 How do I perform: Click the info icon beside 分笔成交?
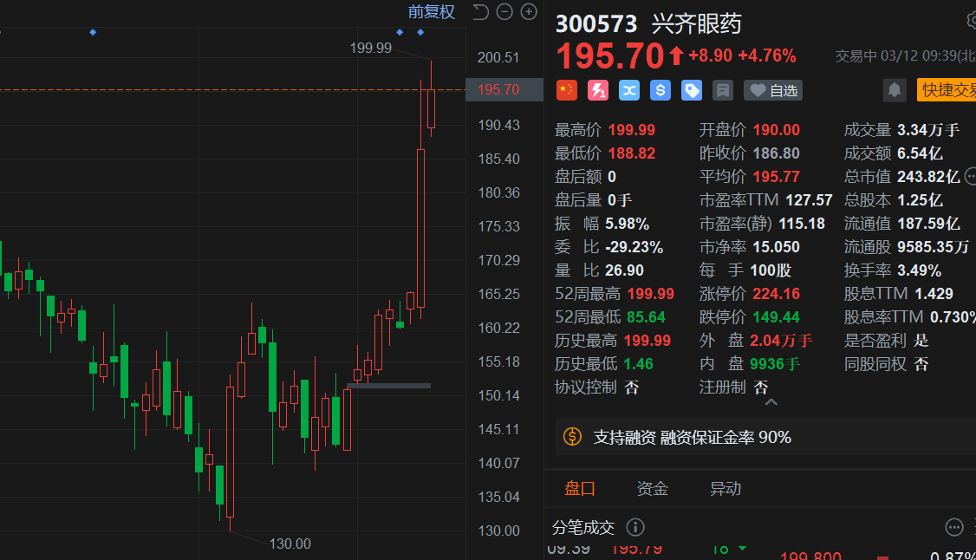point(634,528)
